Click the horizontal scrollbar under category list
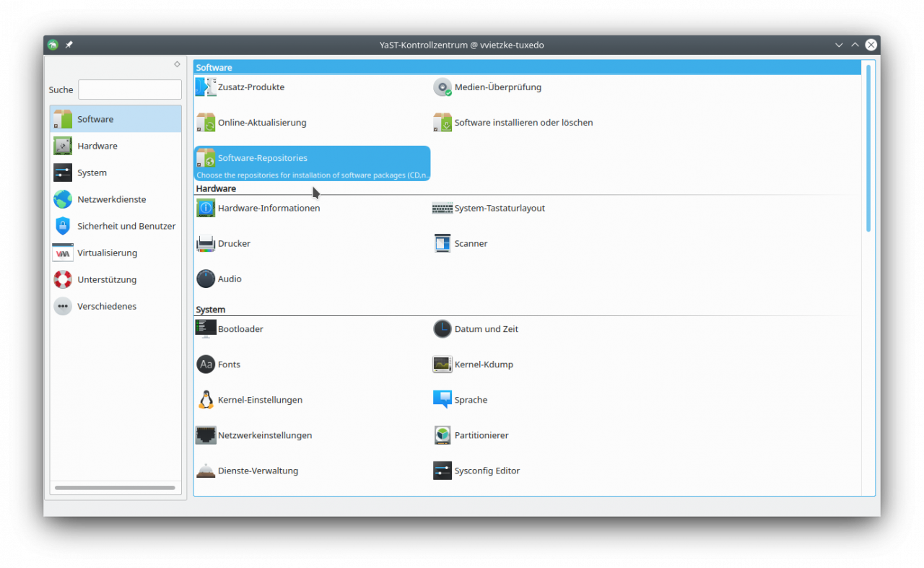This screenshot has height=568, width=924. click(x=115, y=488)
